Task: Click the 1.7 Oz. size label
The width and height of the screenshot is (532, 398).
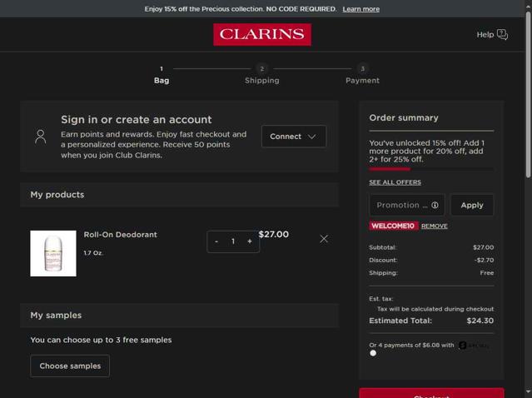Action: [x=93, y=253]
